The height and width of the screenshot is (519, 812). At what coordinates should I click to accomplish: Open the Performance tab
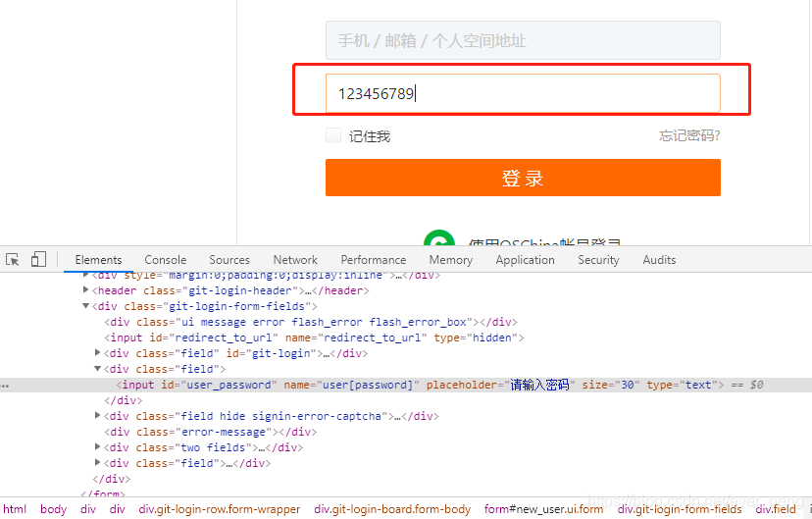(374, 259)
